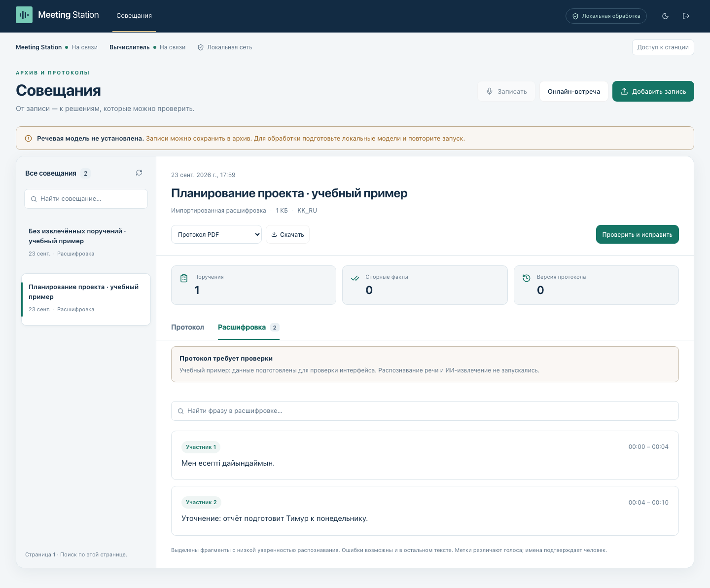This screenshot has height=588, width=710.
Task: Click Проверить и исправить button
Action: pyautogui.click(x=637, y=234)
